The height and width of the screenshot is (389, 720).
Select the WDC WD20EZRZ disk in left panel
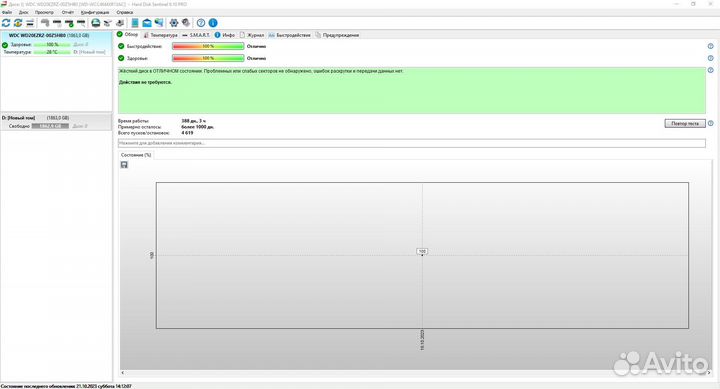56,44
